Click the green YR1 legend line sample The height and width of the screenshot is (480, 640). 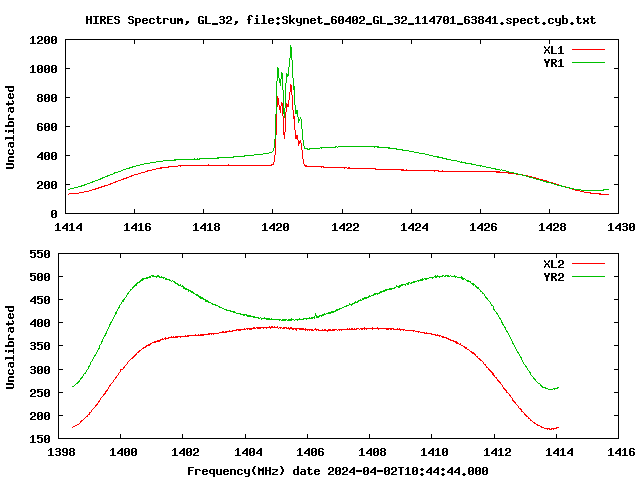click(588, 63)
